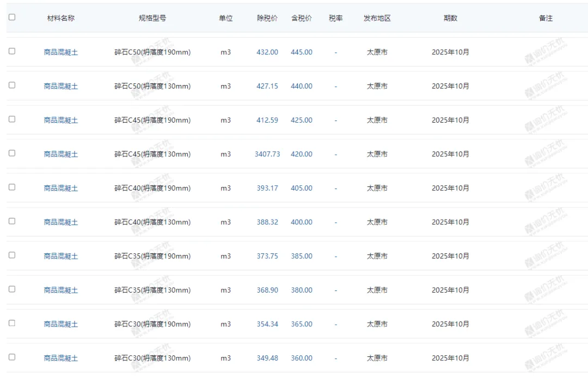
Task: Open 商品混凝土 link in C30 130mm row
Action: tap(61, 358)
